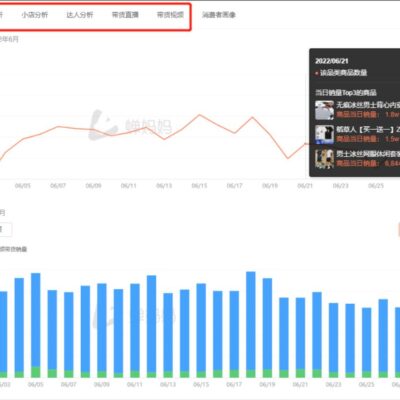Viewport: 400px width, 400px height.
Task: Click the 06/15 label under the bar chart
Action: point(201,384)
